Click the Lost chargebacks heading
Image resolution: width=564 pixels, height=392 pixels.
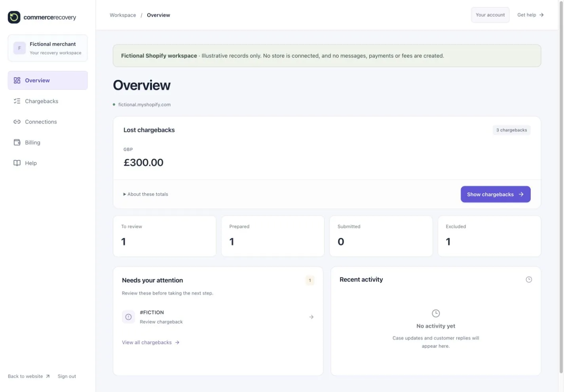coord(149,130)
